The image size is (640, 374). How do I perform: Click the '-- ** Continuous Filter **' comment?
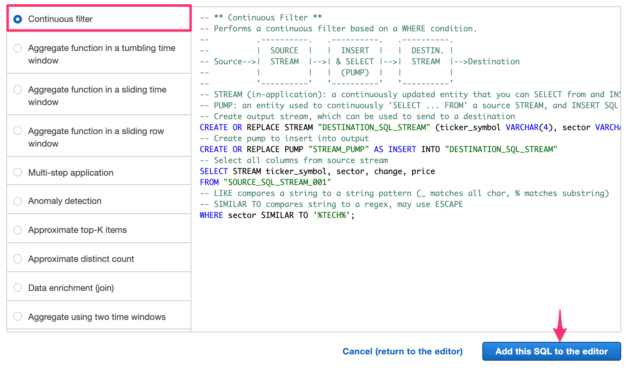261,18
